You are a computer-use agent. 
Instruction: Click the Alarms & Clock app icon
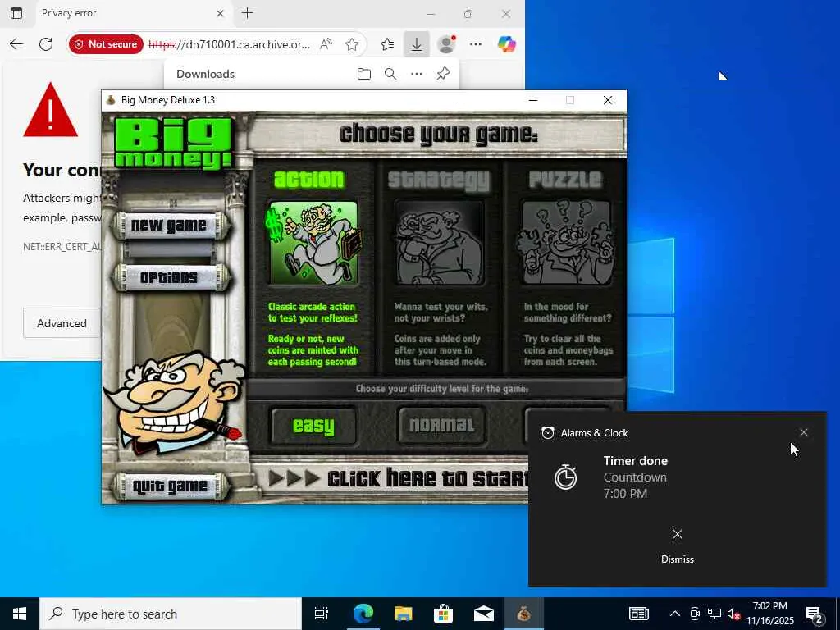547,433
